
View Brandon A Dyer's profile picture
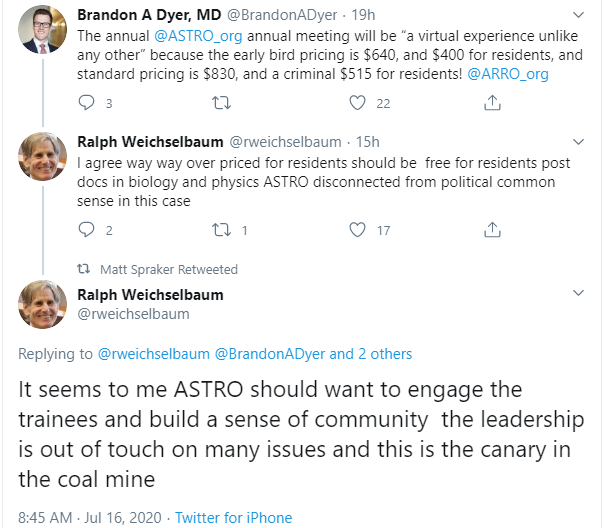pos(42,30)
